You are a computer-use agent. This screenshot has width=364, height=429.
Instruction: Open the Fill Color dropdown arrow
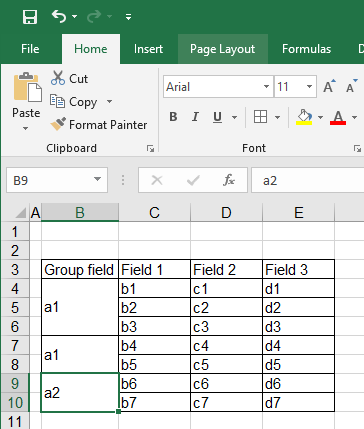tap(320, 117)
